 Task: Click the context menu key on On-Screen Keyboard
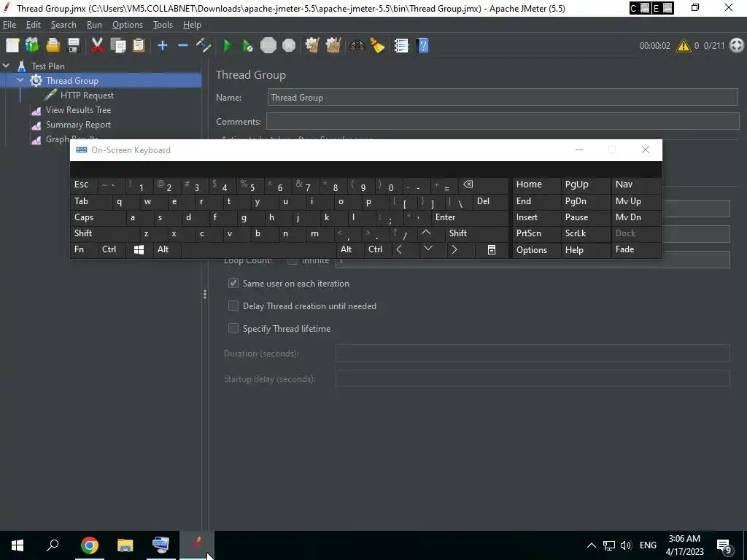(x=492, y=249)
